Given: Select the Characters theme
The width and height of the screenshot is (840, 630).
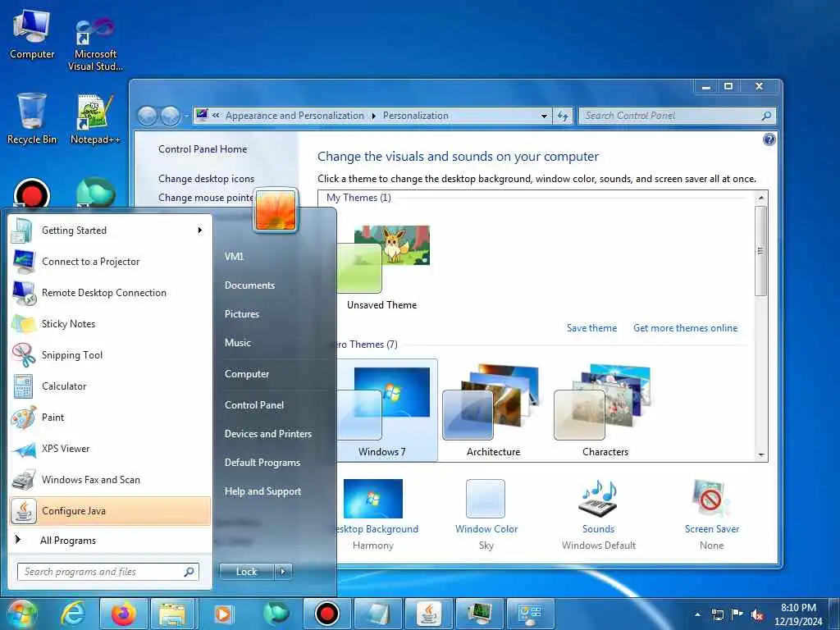Looking at the screenshot, I should (605, 410).
